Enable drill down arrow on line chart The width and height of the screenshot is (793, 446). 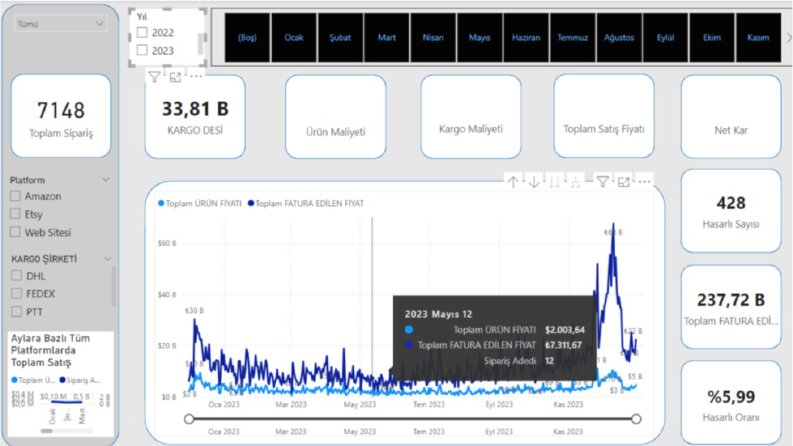tap(534, 182)
